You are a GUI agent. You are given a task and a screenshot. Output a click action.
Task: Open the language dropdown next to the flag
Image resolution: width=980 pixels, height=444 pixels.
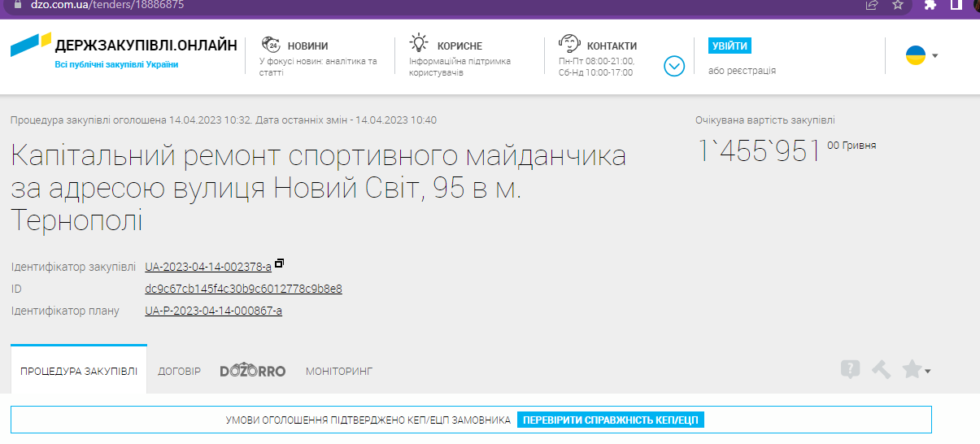[934, 56]
